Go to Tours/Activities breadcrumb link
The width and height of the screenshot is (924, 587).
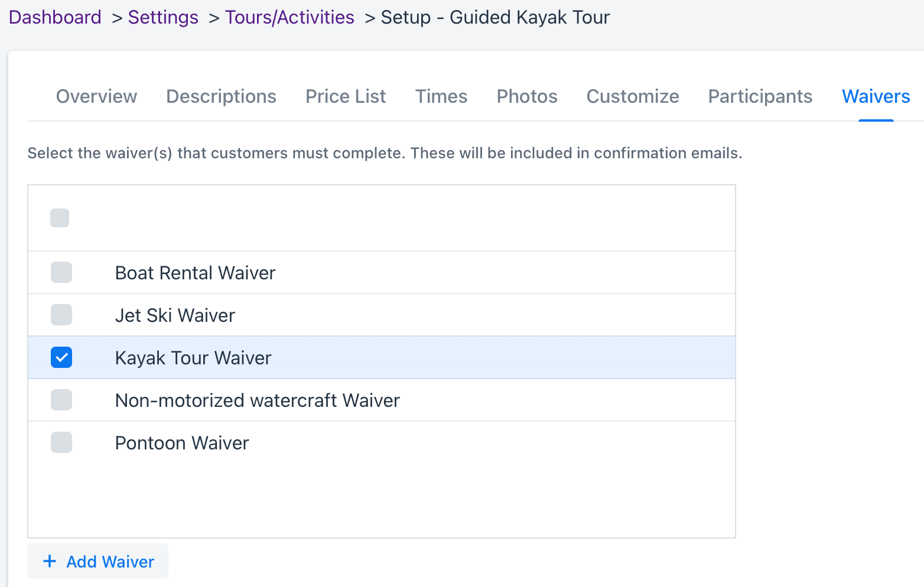point(289,17)
